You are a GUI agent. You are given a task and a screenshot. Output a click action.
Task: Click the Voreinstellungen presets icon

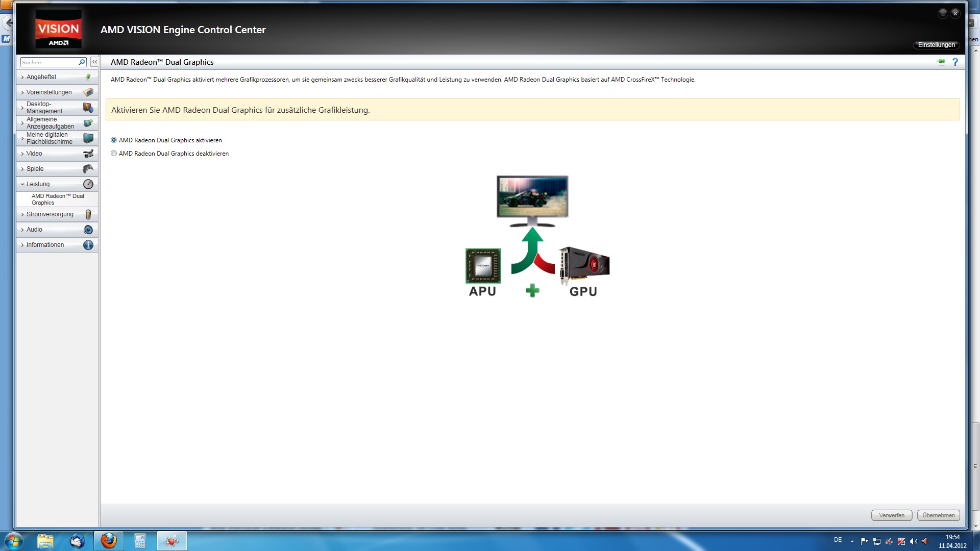pos(88,92)
